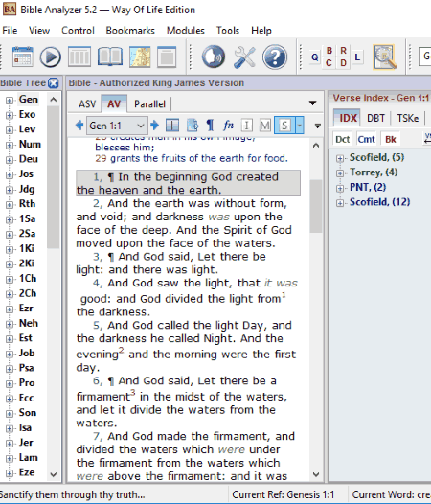The height and width of the screenshot is (504, 431).
Task: Click the window panel toolbar icon
Action: (x=167, y=57)
